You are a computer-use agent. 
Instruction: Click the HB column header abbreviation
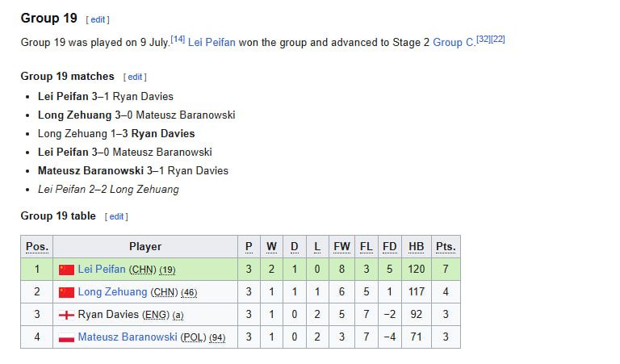click(x=416, y=247)
